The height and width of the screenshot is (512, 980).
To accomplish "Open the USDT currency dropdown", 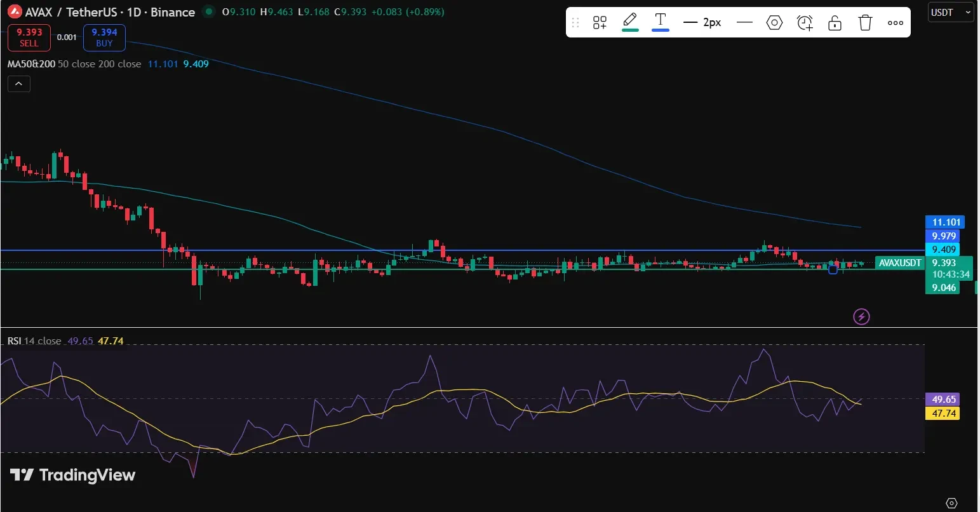I will point(951,12).
